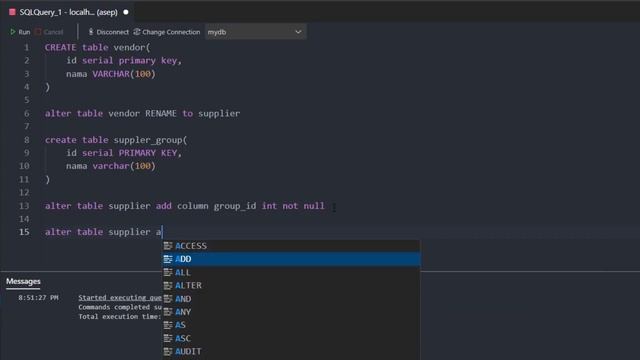This screenshot has height=360, width=640.
Task: Click the red Cancel stop icon
Action: click(38, 32)
